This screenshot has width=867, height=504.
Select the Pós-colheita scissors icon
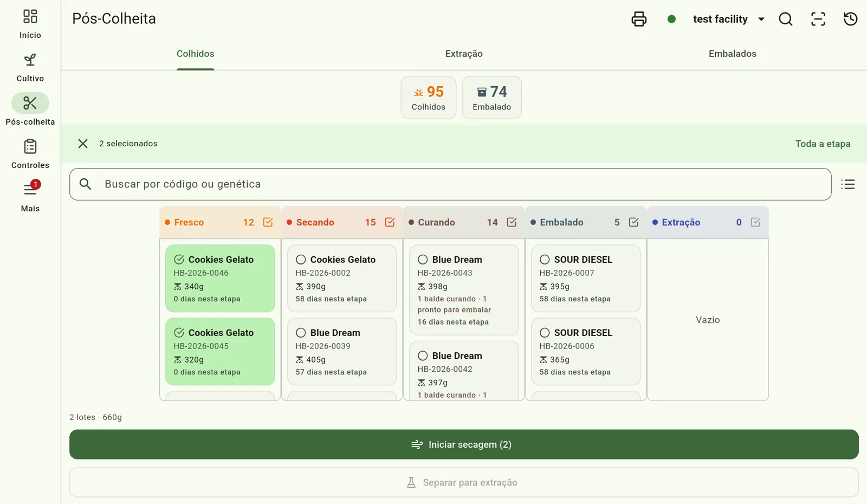tap(30, 103)
